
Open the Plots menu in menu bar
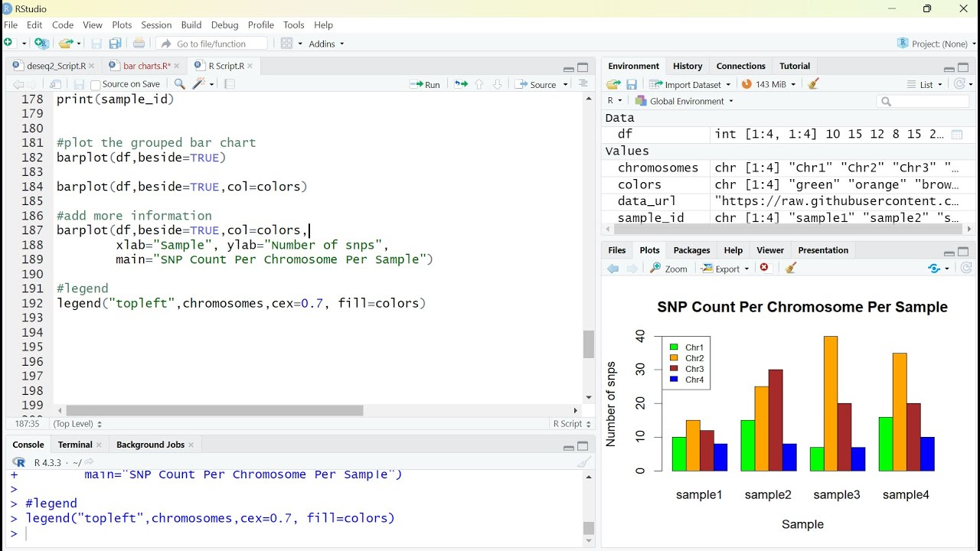pyautogui.click(x=122, y=25)
